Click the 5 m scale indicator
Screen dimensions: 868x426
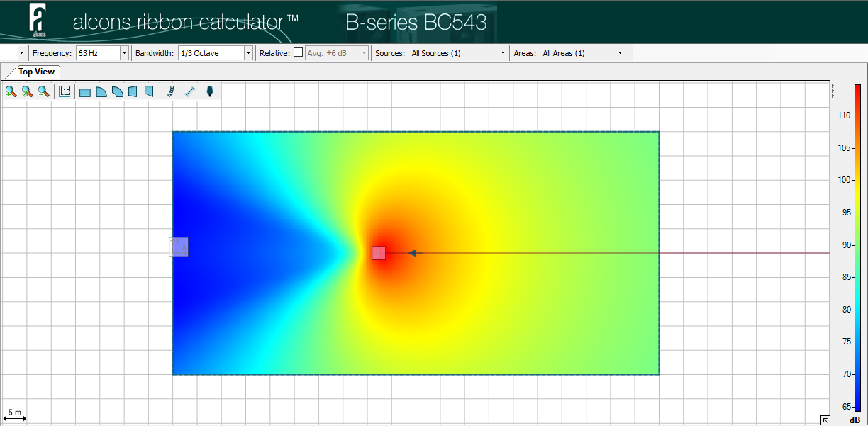(x=15, y=414)
